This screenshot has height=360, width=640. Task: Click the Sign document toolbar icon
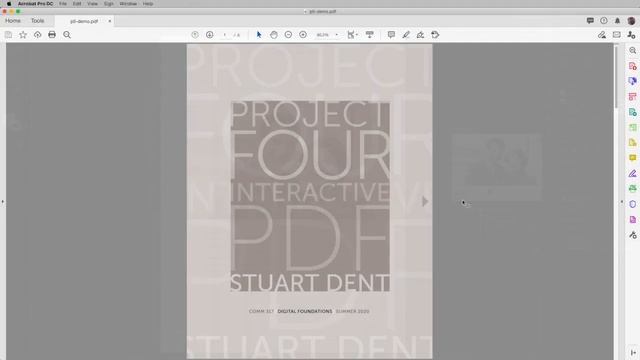coord(420,35)
